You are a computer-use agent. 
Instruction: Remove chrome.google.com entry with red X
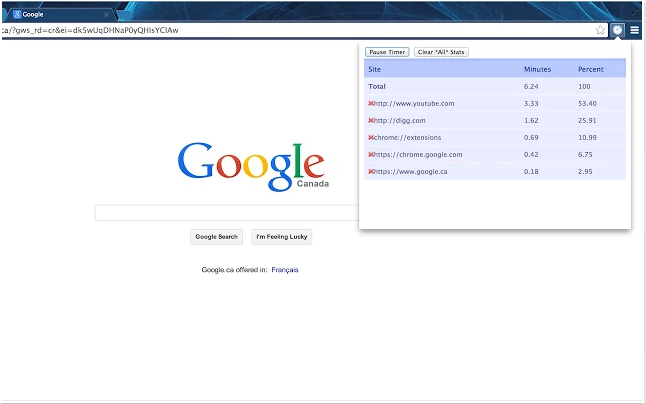(371, 154)
